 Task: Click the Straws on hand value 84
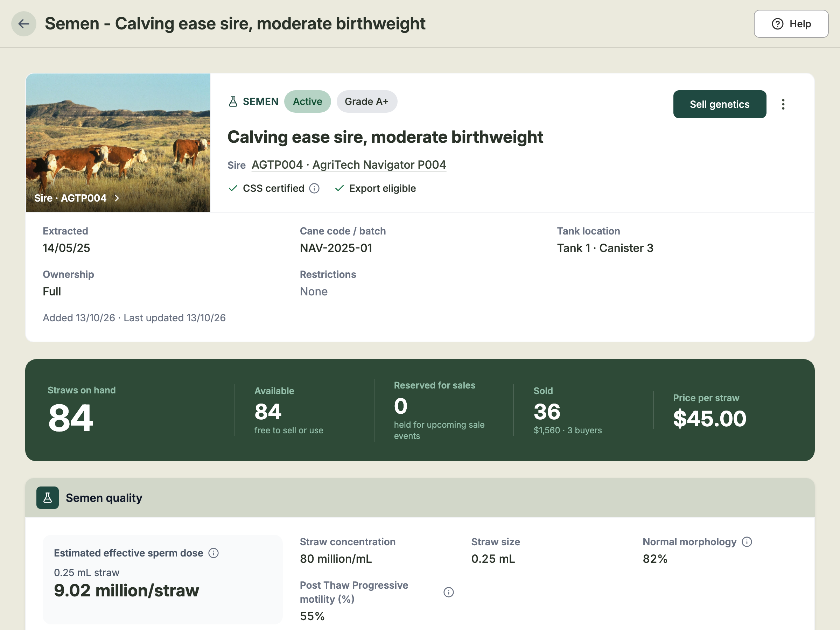71,418
